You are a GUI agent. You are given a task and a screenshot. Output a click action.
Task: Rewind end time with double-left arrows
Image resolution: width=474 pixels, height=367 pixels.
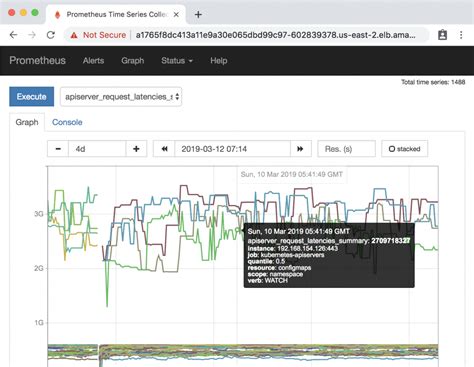[164, 149]
